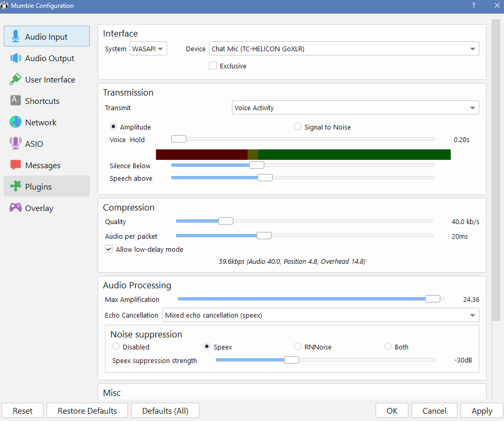Enable the Exclusive checkbox

(213, 66)
